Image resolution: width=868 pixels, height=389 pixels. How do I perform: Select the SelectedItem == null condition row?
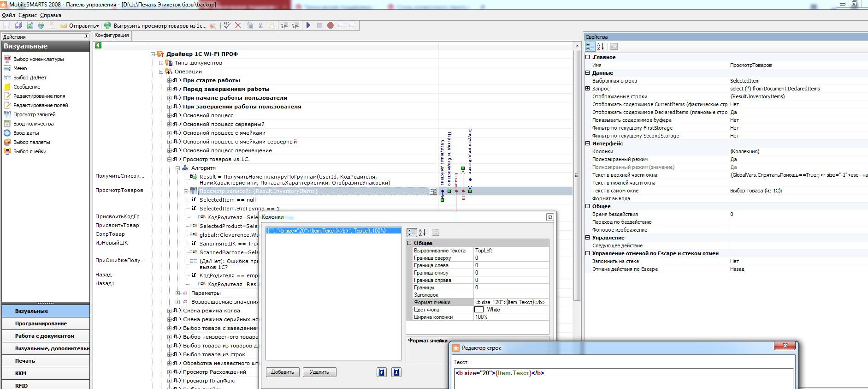pyautogui.click(x=228, y=200)
